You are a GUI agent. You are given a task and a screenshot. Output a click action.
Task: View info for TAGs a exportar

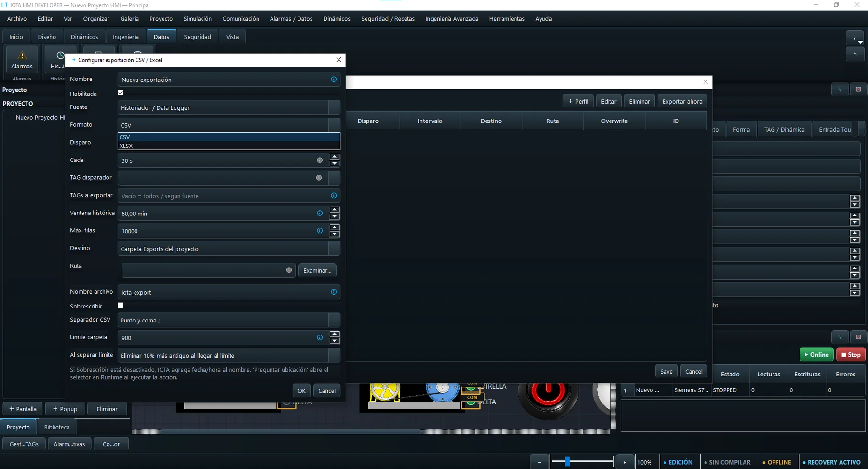pyautogui.click(x=334, y=196)
